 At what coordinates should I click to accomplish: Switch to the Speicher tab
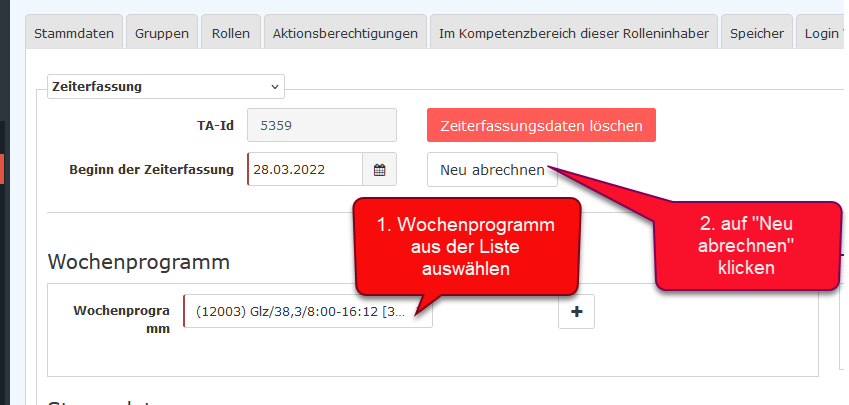coord(756,33)
